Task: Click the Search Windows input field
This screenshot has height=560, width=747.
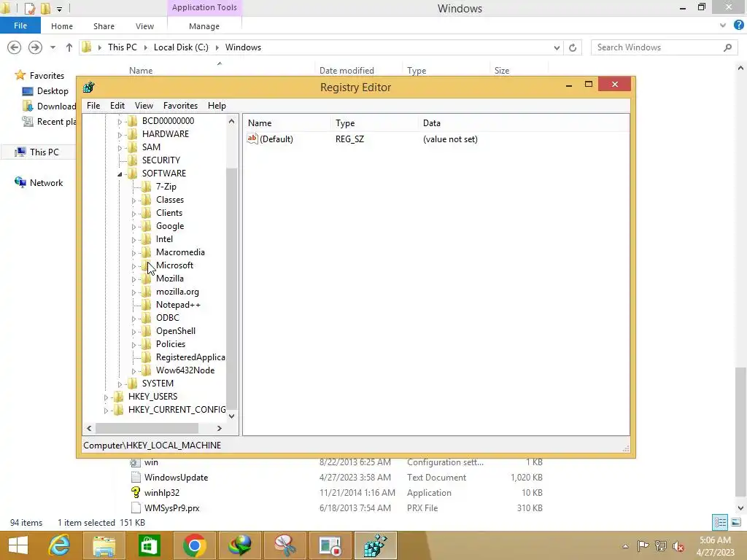Action: (x=658, y=47)
